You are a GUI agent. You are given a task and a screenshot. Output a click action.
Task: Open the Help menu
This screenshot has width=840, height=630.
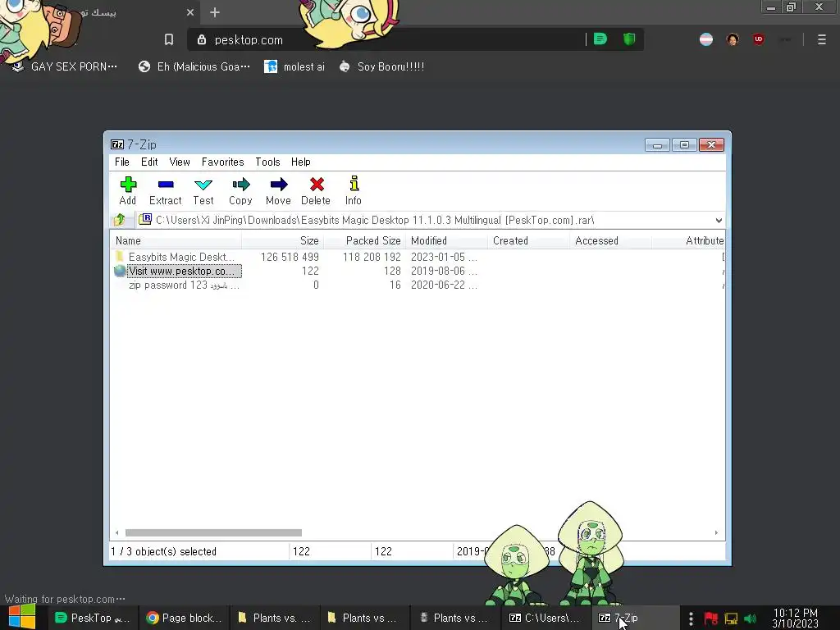click(x=300, y=162)
